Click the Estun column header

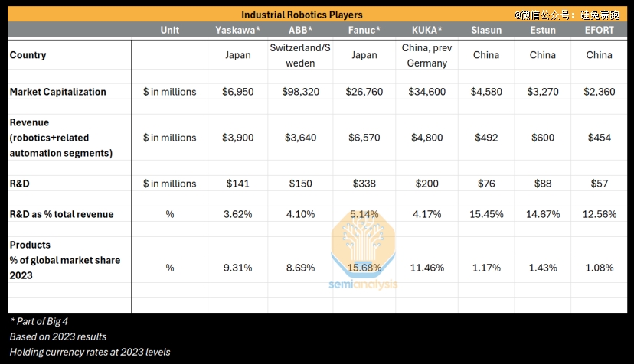(543, 31)
